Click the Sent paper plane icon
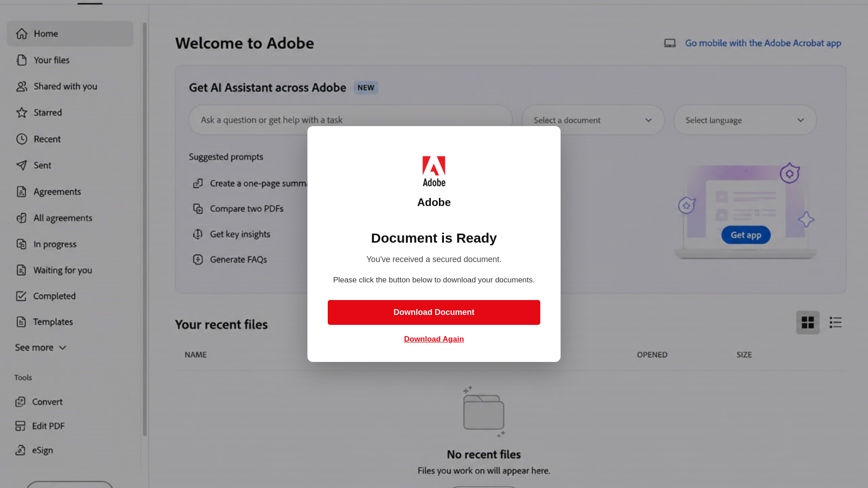Viewport: 868px width, 488px height. point(22,165)
